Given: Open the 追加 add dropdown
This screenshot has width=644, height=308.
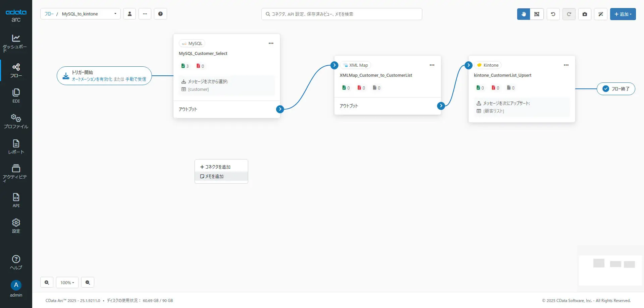Looking at the screenshot, I should [x=623, y=14].
